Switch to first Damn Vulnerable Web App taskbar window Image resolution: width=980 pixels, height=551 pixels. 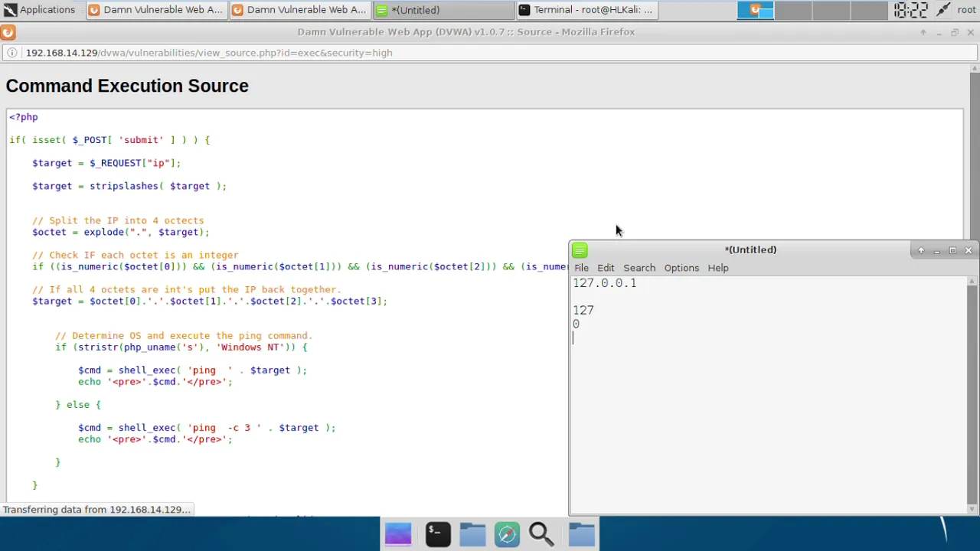(x=156, y=10)
